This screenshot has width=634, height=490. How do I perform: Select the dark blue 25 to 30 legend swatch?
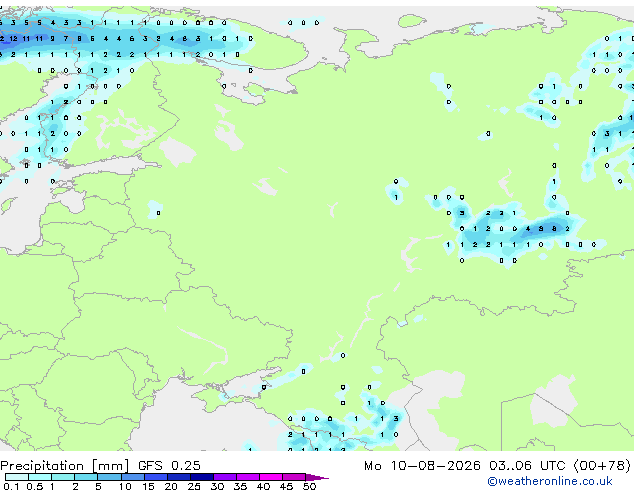point(202,477)
